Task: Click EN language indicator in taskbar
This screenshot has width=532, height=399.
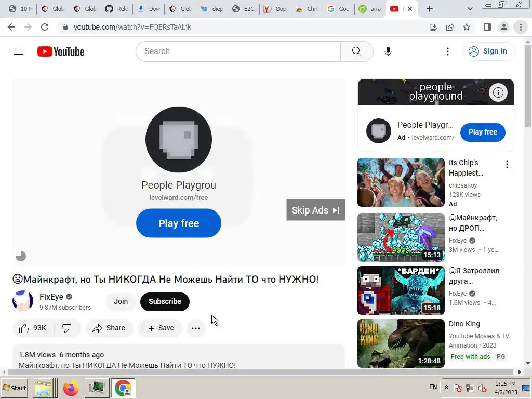Action: (433, 387)
